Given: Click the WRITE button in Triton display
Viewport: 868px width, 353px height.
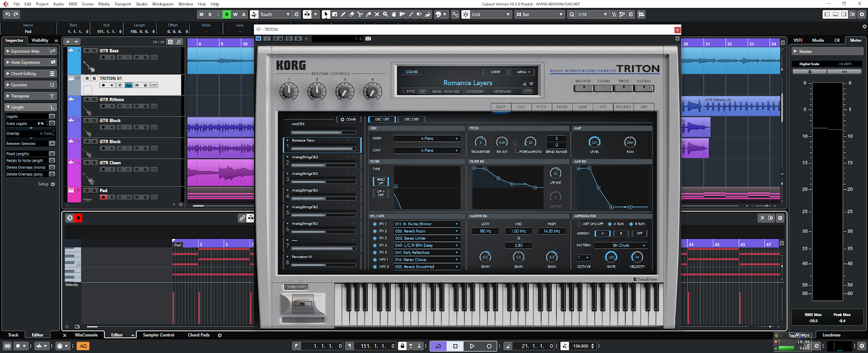Looking at the screenshot, I should (495, 72).
